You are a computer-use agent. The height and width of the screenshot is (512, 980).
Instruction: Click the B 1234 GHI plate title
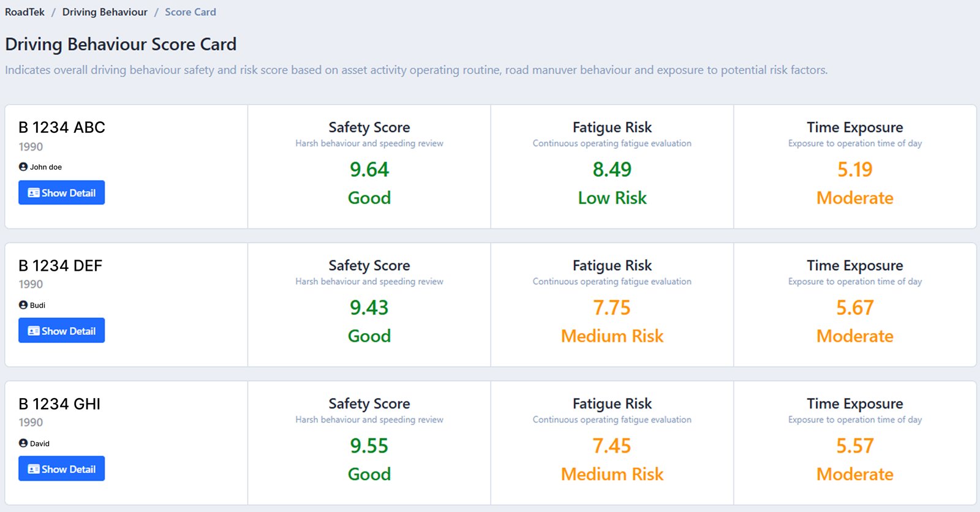[x=59, y=404]
